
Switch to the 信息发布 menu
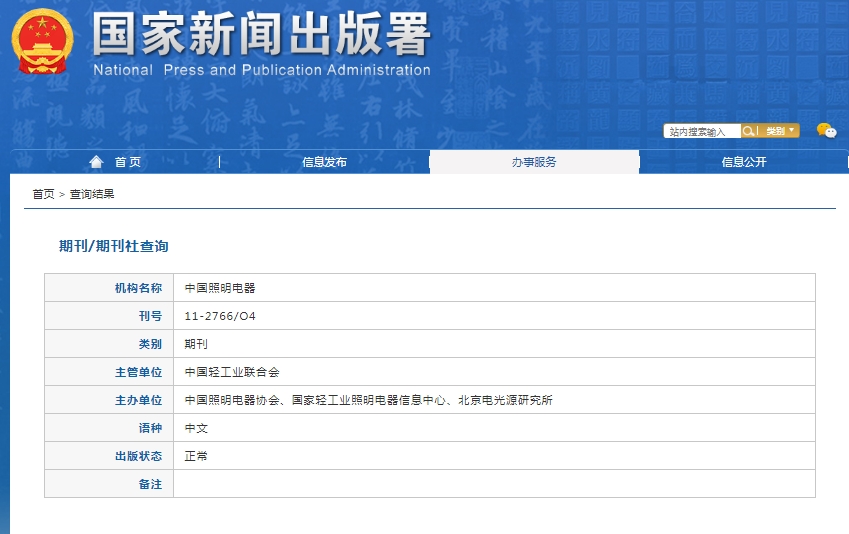pos(324,162)
